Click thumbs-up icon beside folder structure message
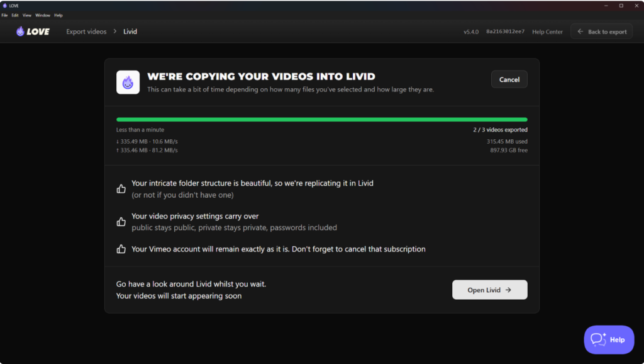The height and width of the screenshot is (364, 644). click(121, 189)
